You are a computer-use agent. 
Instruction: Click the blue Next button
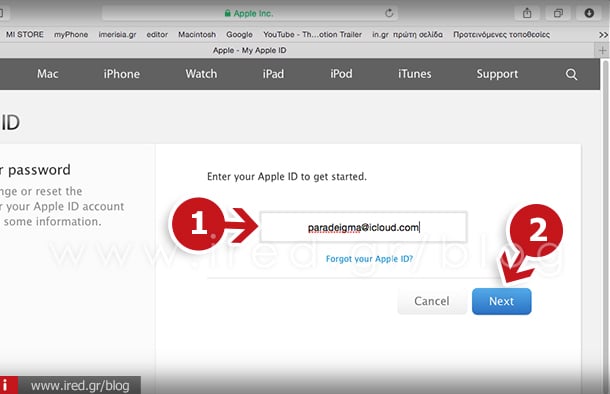click(x=501, y=301)
